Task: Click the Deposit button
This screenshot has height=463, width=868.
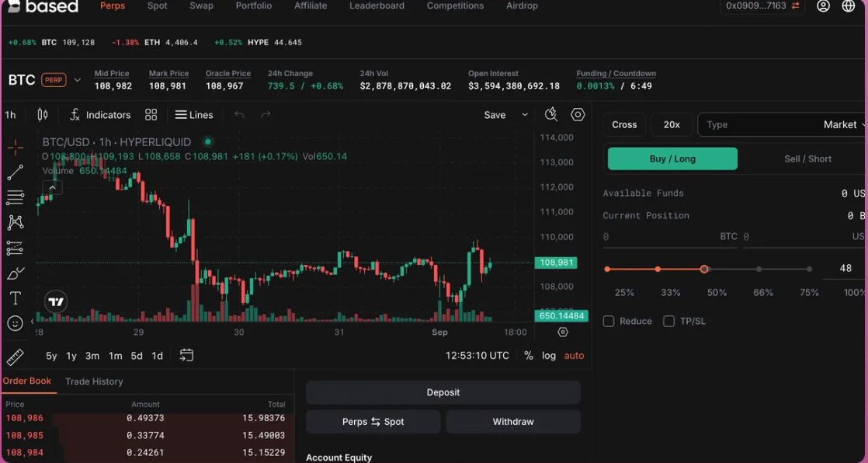Action: pos(443,392)
